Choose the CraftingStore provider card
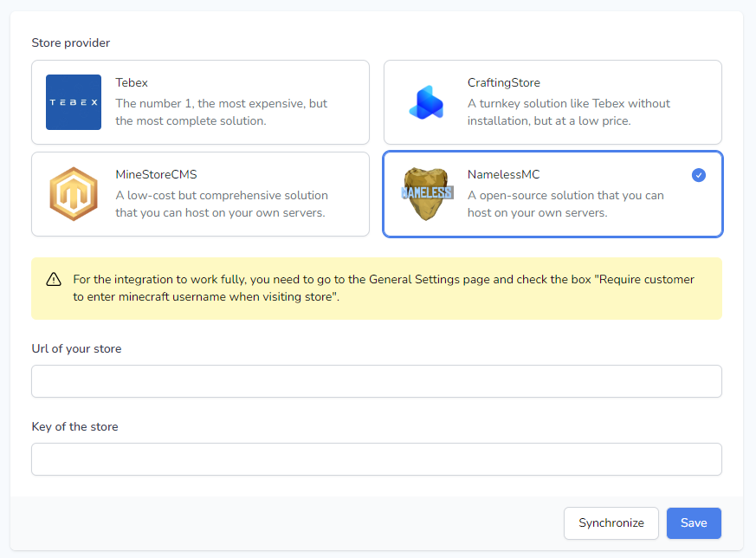 (x=552, y=102)
